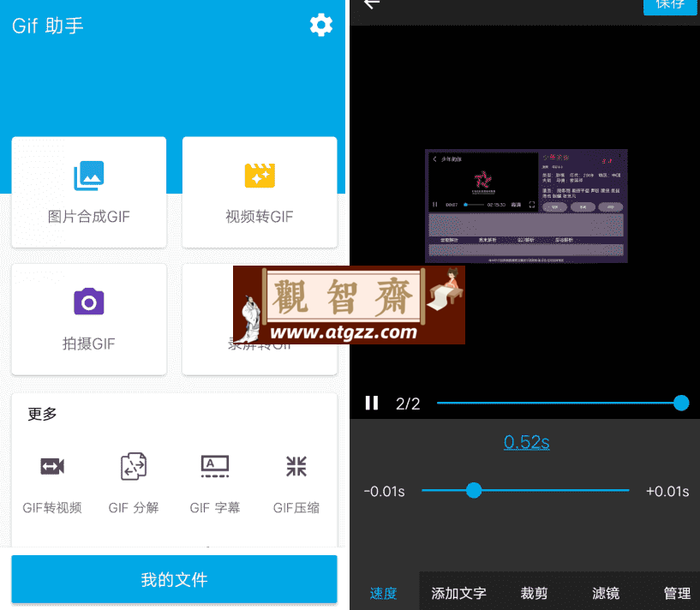Screen dimensions: 700x610
Task: Choose the GIF 分解 split icon
Action: [134, 466]
